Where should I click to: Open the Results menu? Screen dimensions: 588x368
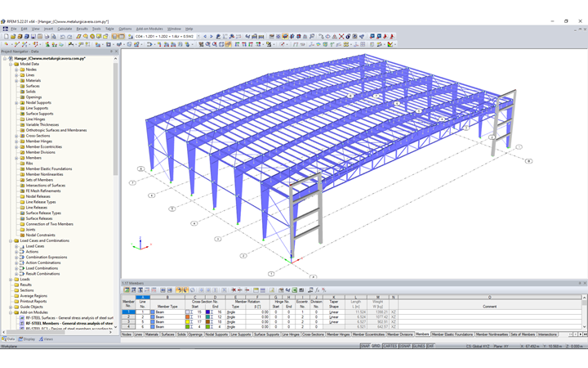click(x=82, y=29)
